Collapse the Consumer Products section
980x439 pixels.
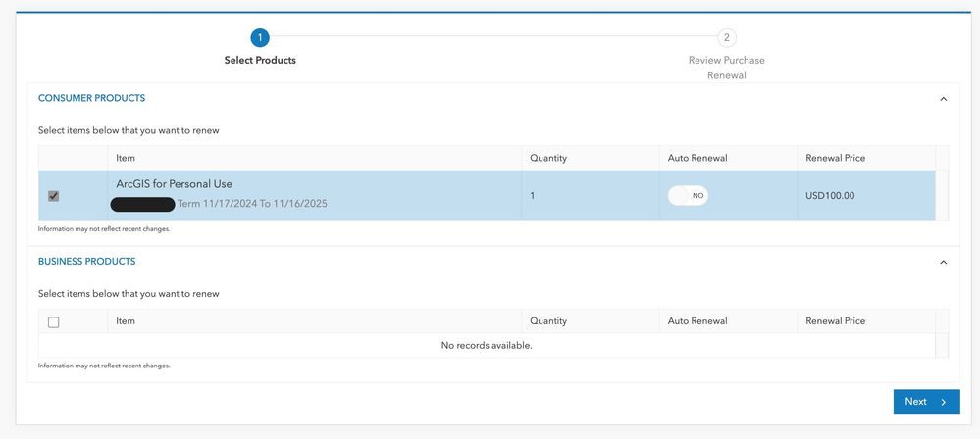coord(944,99)
